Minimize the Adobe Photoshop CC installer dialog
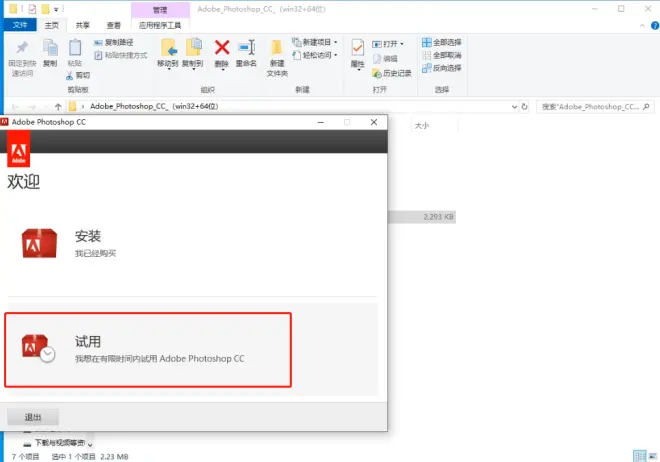This screenshot has width=660, height=462. tap(321, 122)
